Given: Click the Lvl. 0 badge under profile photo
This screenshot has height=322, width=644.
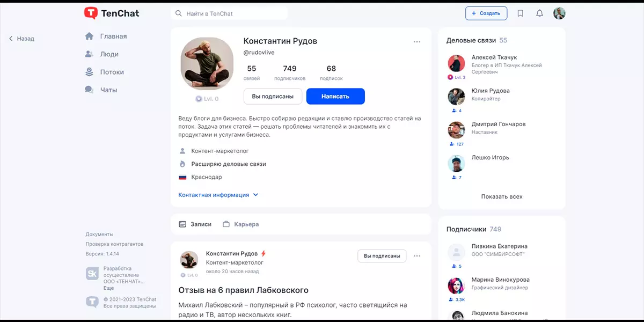Looking at the screenshot, I should (207, 99).
